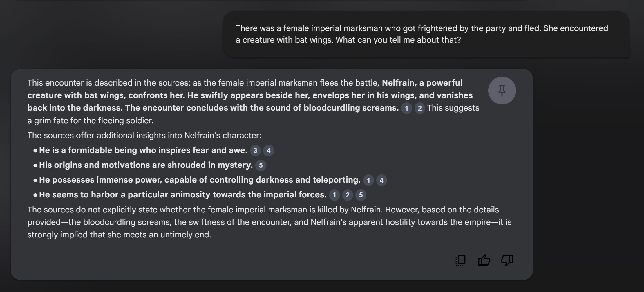Open citation 2 after bloodcurdling screams
This screenshot has height=292, width=644.
click(419, 108)
